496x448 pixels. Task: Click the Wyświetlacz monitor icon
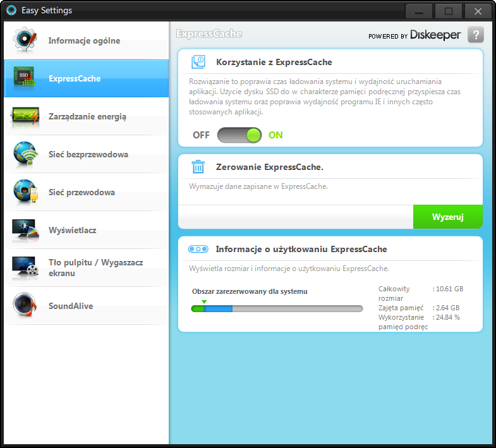pyautogui.click(x=25, y=230)
